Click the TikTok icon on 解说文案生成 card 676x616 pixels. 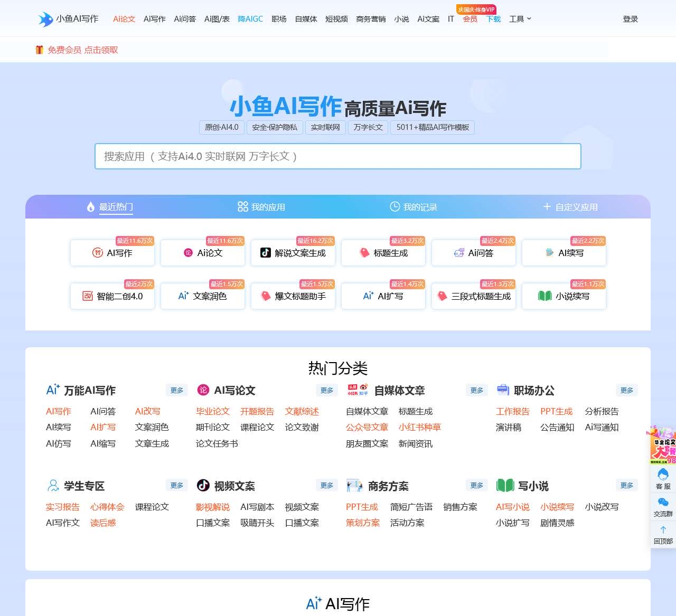[x=266, y=253]
